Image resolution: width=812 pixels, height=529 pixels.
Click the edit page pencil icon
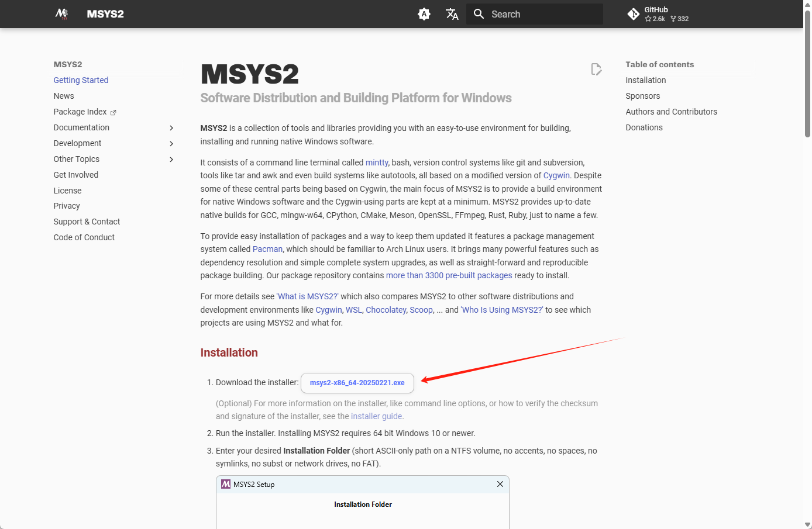tap(596, 69)
